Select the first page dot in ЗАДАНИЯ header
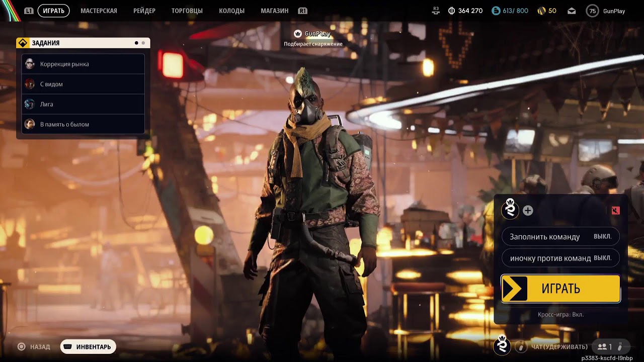This screenshot has height=362, width=644. [136, 43]
